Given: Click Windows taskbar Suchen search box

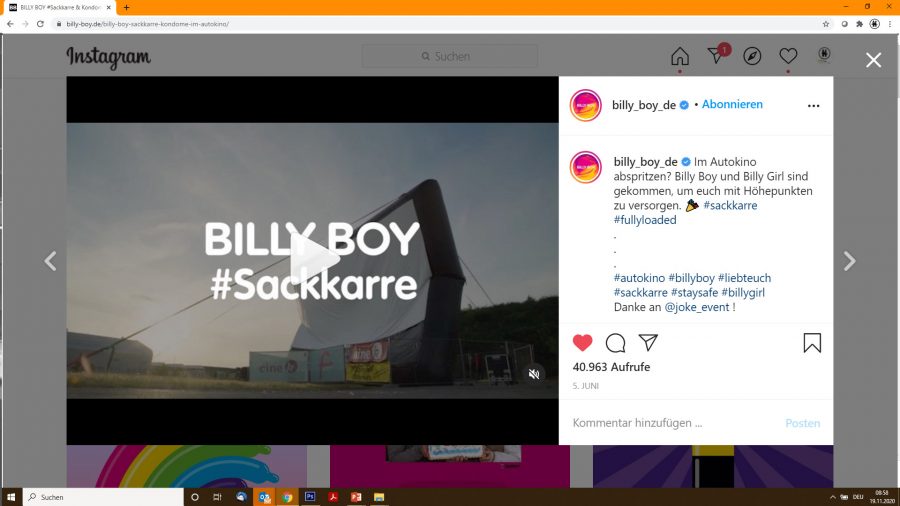Looking at the screenshot, I should tap(103, 497).
